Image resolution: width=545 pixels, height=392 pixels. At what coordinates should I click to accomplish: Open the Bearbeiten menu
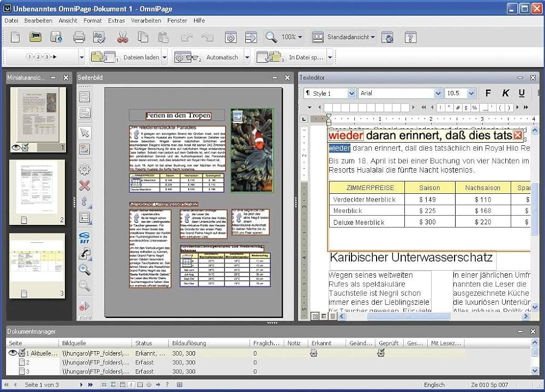point(38,21)
